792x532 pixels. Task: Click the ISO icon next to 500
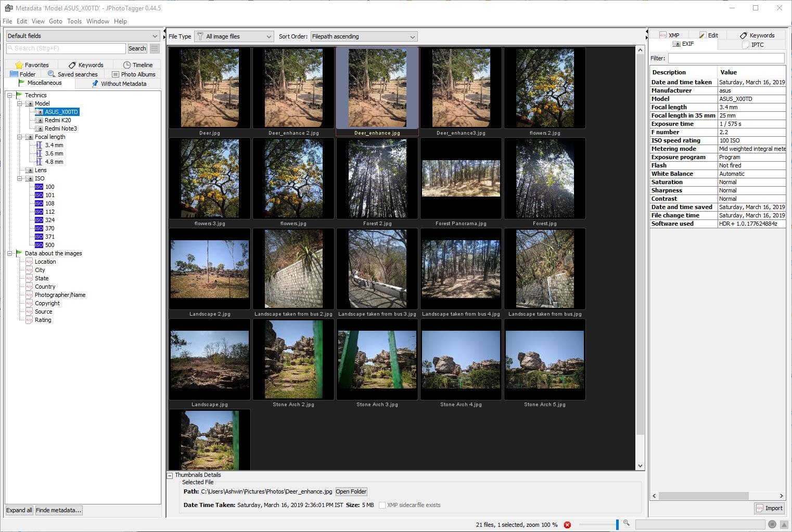(39, 245)
